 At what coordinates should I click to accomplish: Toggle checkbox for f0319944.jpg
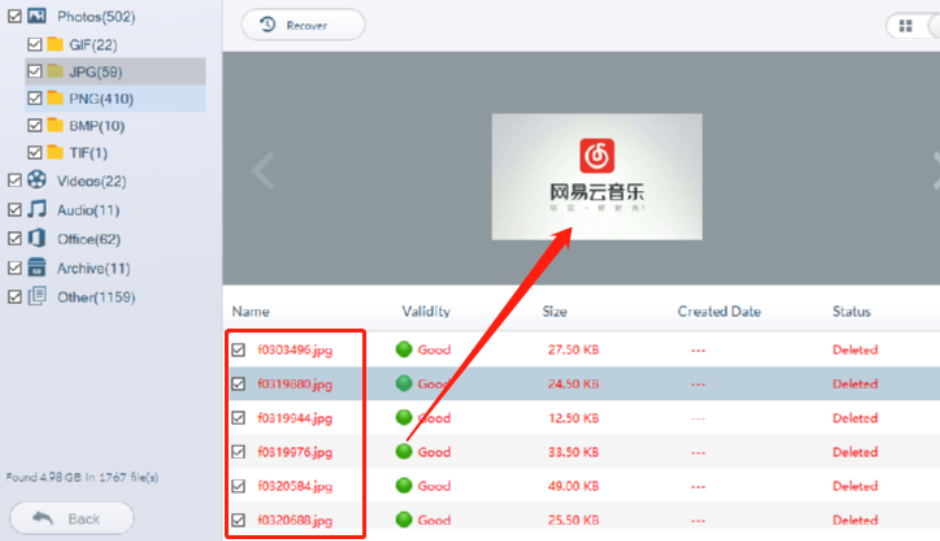pos(239,418)
